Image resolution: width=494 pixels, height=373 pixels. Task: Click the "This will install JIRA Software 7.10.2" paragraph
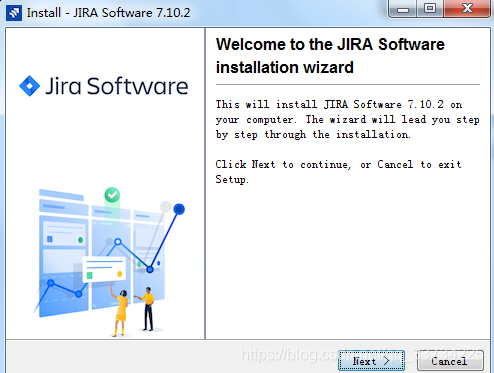coord(347,119)
